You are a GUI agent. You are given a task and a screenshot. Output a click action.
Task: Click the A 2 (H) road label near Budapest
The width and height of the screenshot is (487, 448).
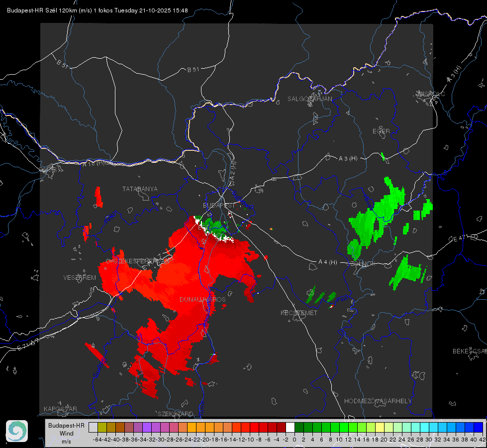coord(232,171)
